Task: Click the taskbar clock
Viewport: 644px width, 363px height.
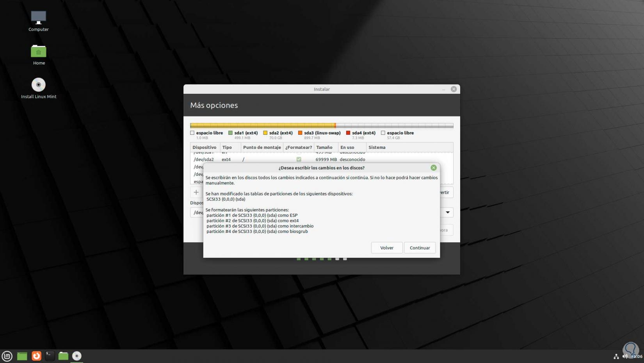Action: pos(637,356)
